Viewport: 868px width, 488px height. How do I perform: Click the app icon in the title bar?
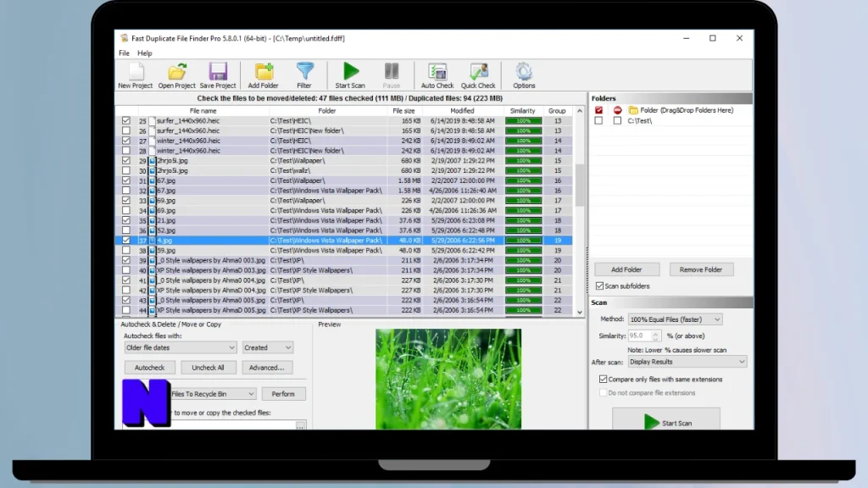click(124, 38)
